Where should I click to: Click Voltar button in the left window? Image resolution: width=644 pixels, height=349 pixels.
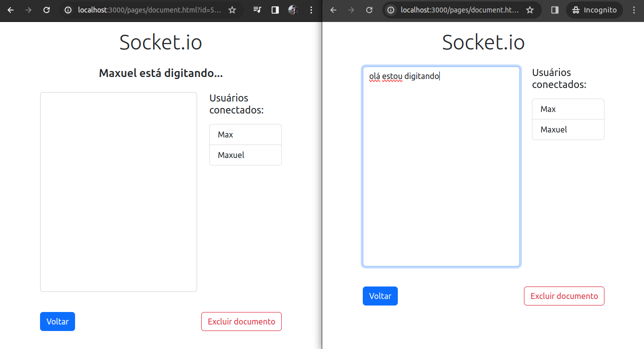(x=58, y=321)
